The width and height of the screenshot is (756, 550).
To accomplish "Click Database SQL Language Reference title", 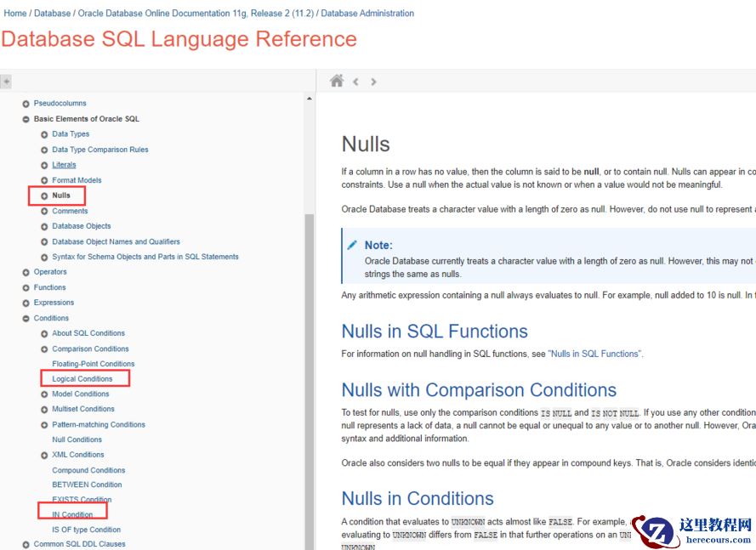I will click(179, 39).
